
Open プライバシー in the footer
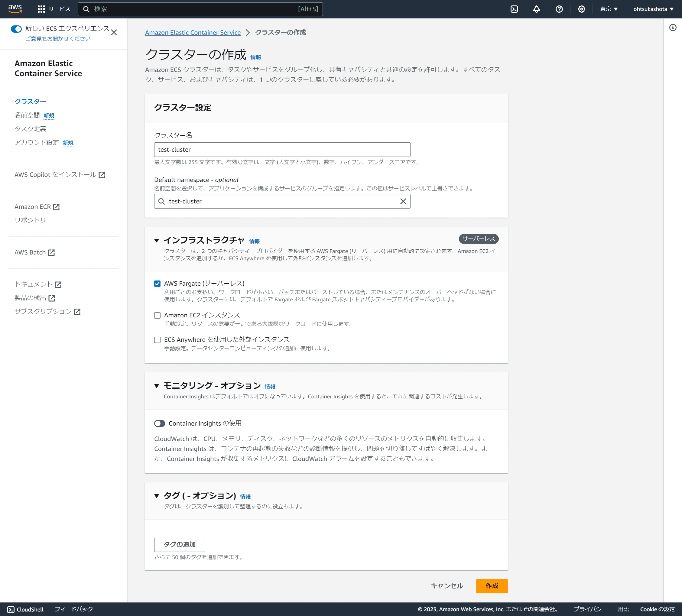point(590,609)
